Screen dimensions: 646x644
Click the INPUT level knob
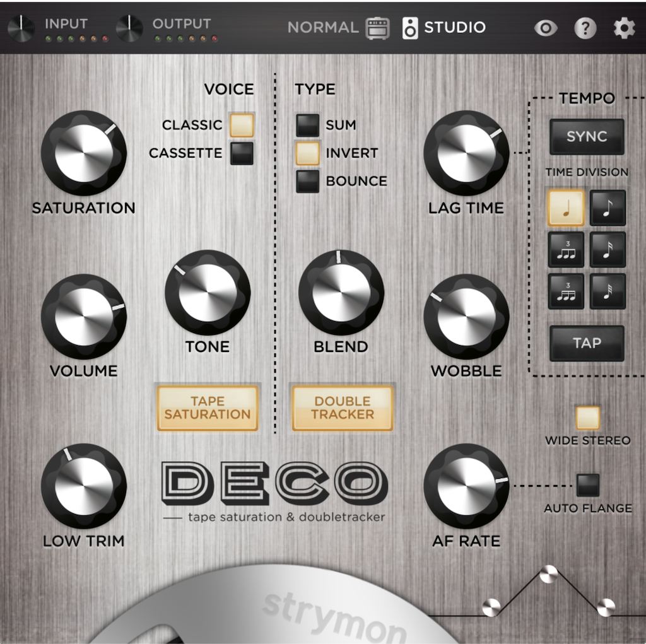21,28
